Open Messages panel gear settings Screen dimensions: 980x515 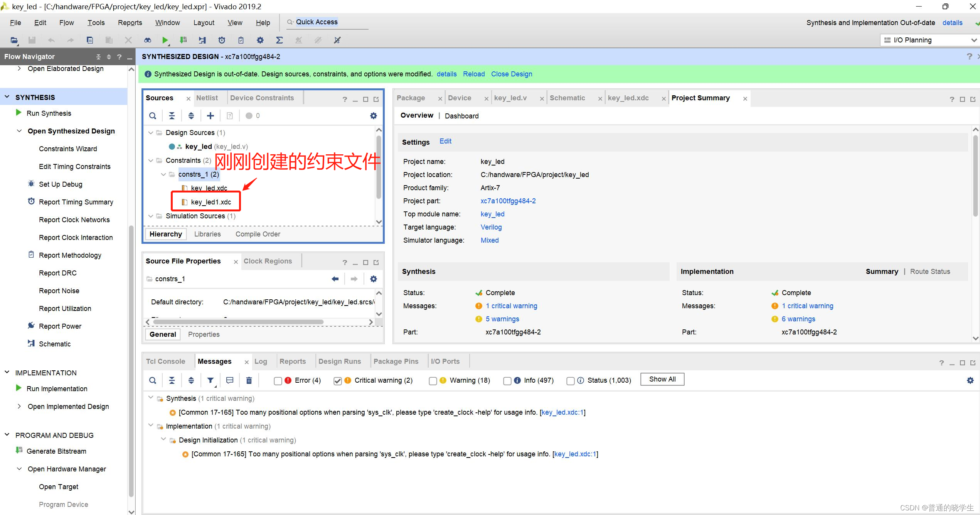[970, 380]
